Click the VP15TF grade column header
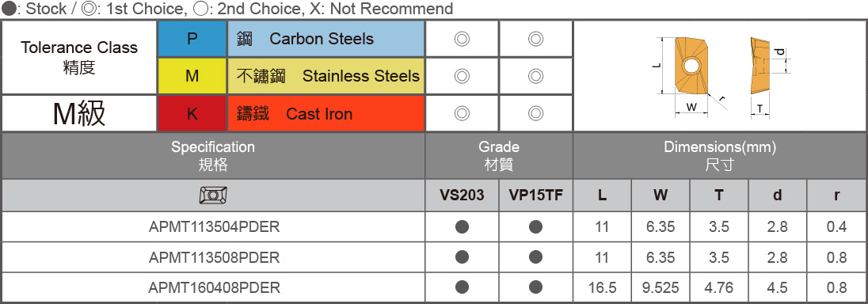The image size is (868, 304). [x=536, y=195]
